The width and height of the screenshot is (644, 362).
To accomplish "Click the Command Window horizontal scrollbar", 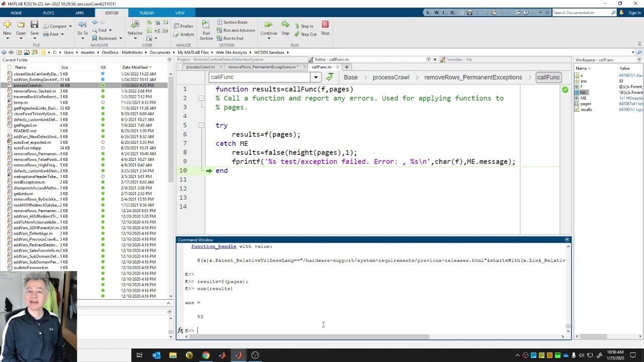I will [x=307, y=337].
